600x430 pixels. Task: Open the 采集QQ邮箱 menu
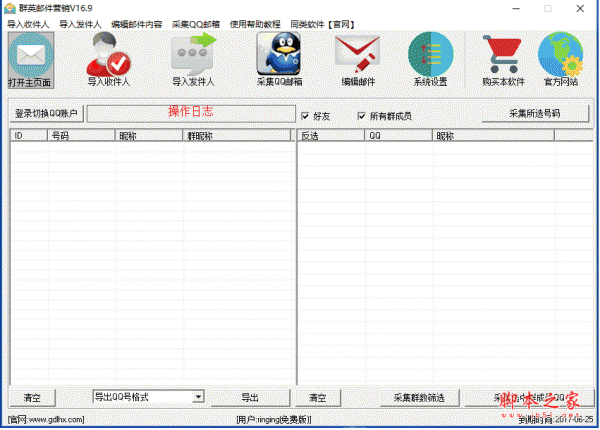pyautogui.click(x=196, y=24)
